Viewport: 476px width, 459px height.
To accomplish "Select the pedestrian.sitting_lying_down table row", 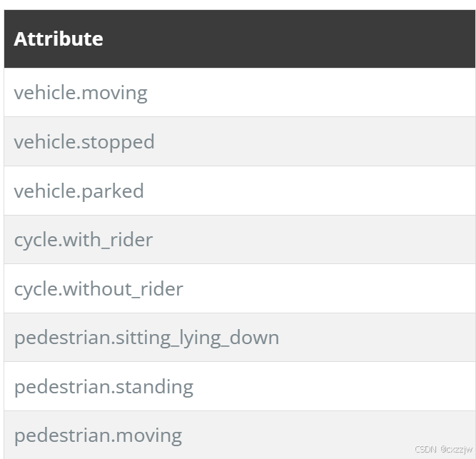I will 240,338.
